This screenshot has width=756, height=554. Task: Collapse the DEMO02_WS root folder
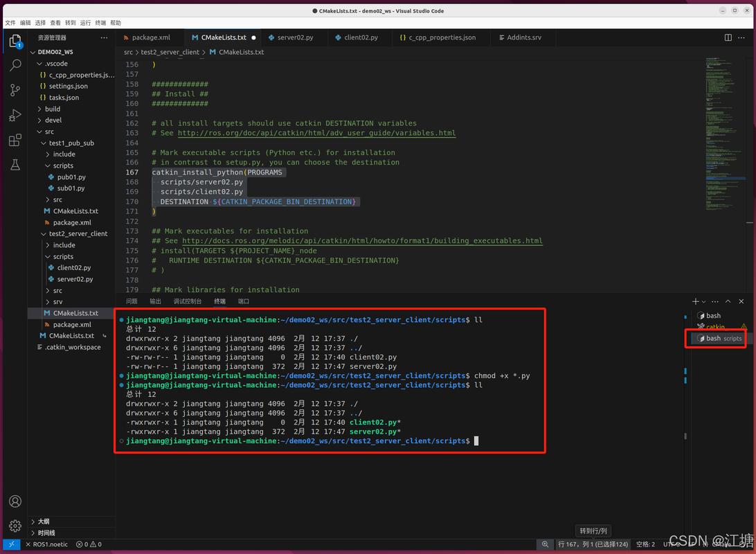[x=71, y=52]
